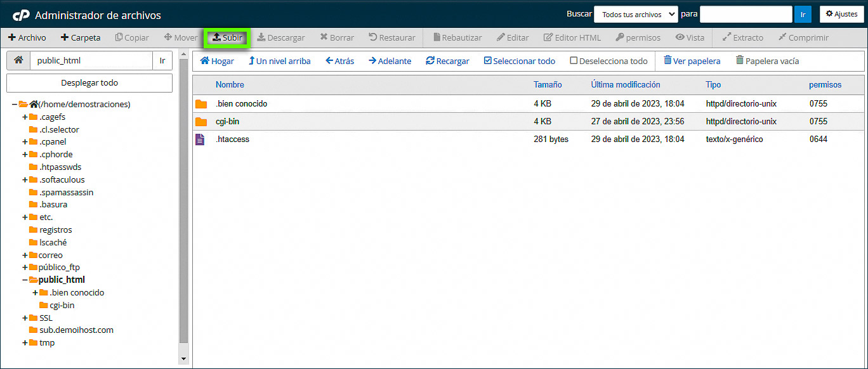This screenshot has height=369, width=868.
Task: Click the Subir upload icon
Action: coord(216,37)
